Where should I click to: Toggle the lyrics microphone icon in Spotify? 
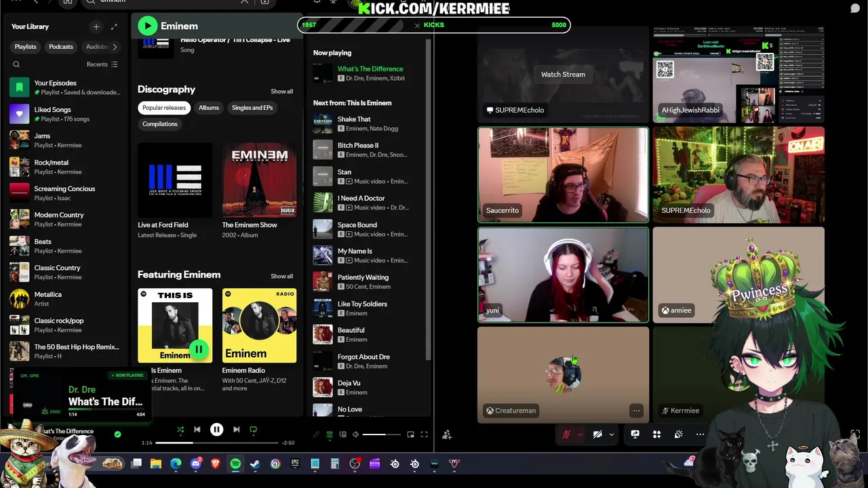point(316,434)
